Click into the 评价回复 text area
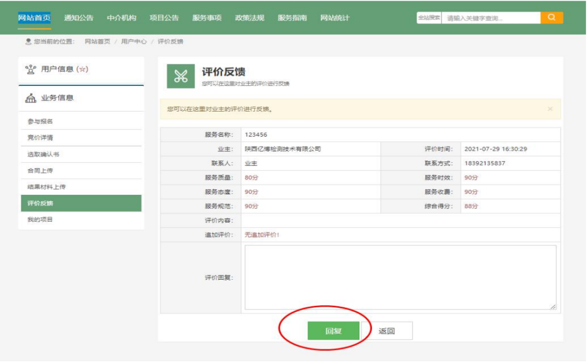 (400, 277)
